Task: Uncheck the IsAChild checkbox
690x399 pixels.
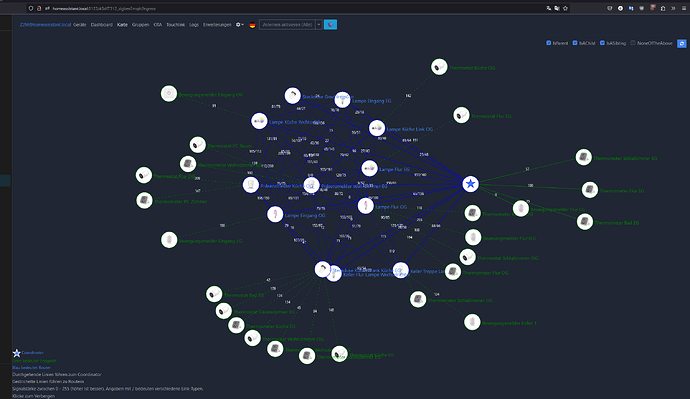Action: tap(575, 43)
